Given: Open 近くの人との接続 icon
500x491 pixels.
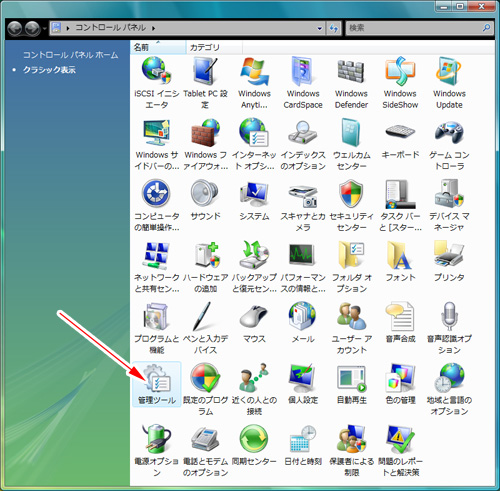Looking at the screenshot, I should pyautogui.click(x=254, y=377).
